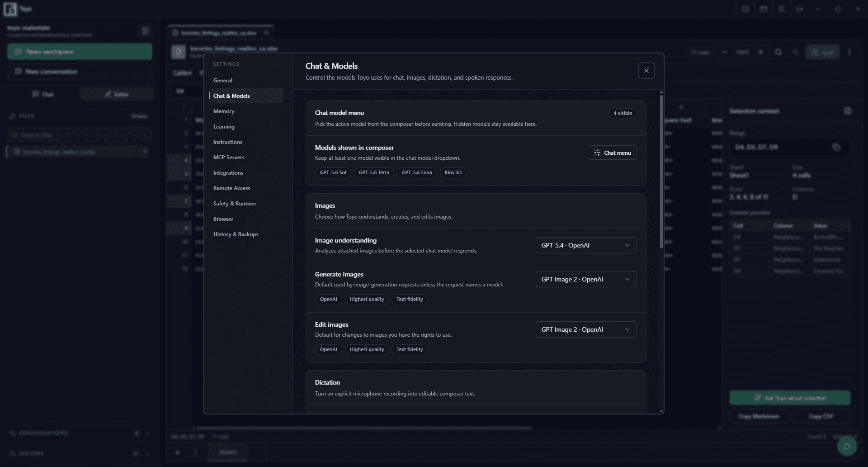Viewport: 868px width, 467px height.
Task: Click the magnifier search icon in editor toolbar
Action: [778, 52]
